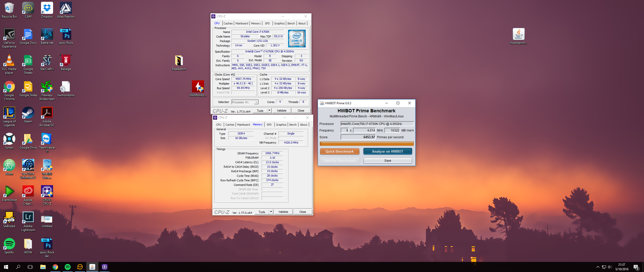Open Spotify from the taskbar
The image size is (644, 272).
point(67,267)
